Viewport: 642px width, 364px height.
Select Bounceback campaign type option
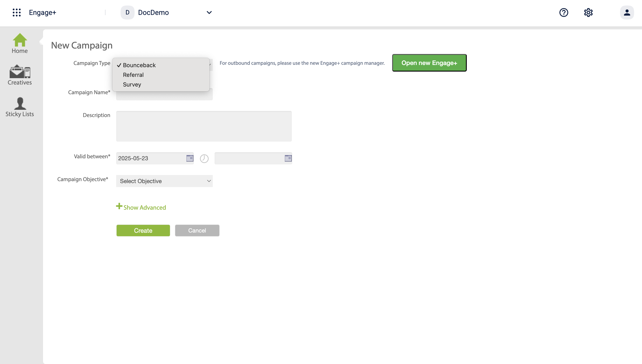[x=139, y=65]
